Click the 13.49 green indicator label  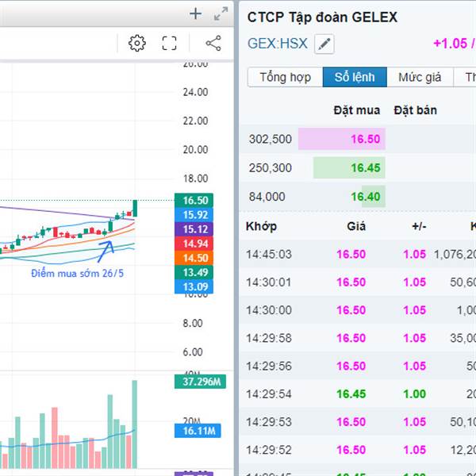[194, 272]
